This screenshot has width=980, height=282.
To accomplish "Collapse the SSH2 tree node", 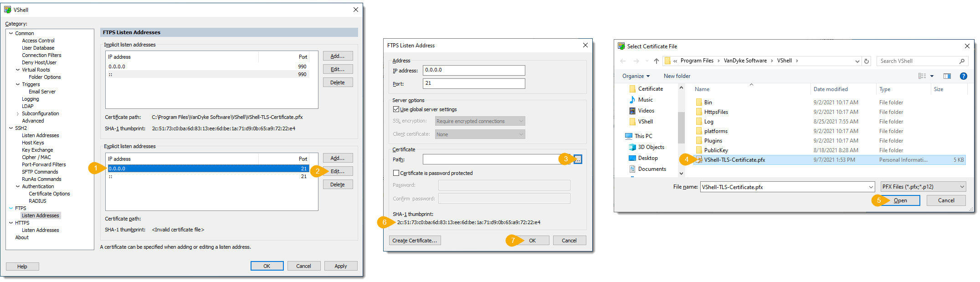I will pyautogui.click(x=11, y=128).
